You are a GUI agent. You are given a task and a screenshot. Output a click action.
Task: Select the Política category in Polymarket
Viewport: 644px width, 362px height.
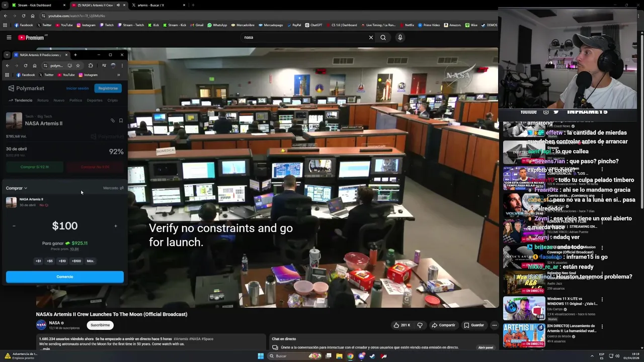coord(75,100)
